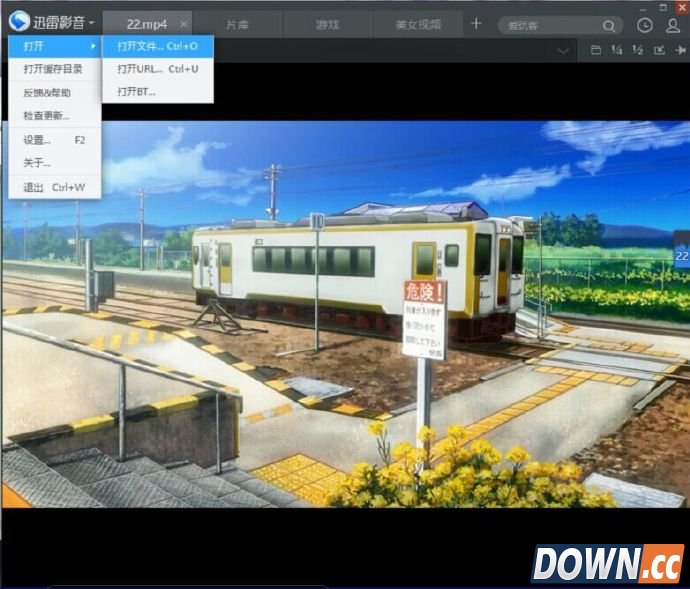The height and width of the screenshot is (589, 690).
Task: Click the open folder toolbar icon
Action: [596, 50]
